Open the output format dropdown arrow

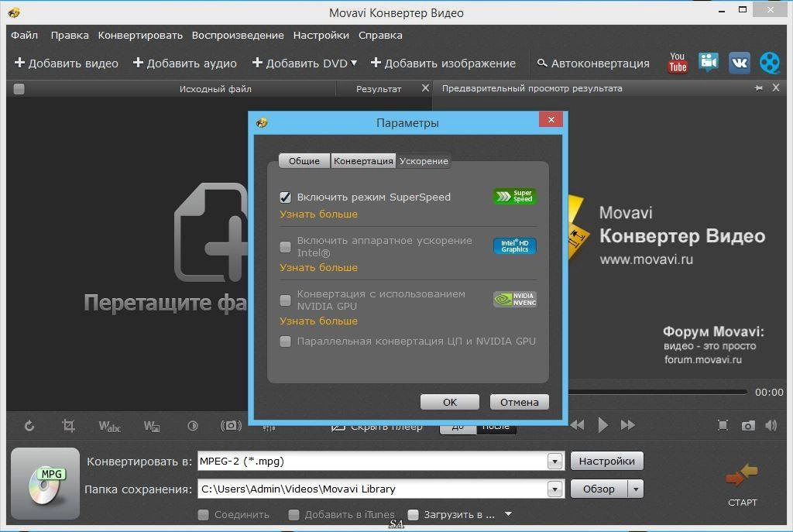pyautogui.click(x=554, y=462)
